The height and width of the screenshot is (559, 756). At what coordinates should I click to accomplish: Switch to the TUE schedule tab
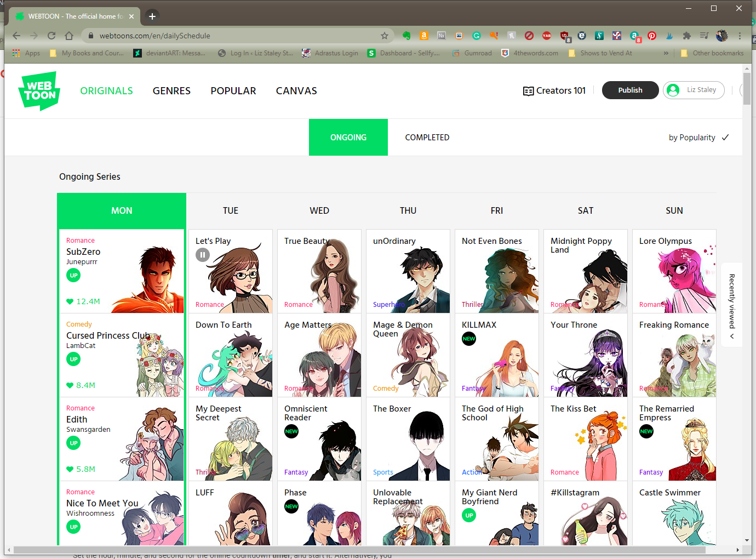coord(231,210)
